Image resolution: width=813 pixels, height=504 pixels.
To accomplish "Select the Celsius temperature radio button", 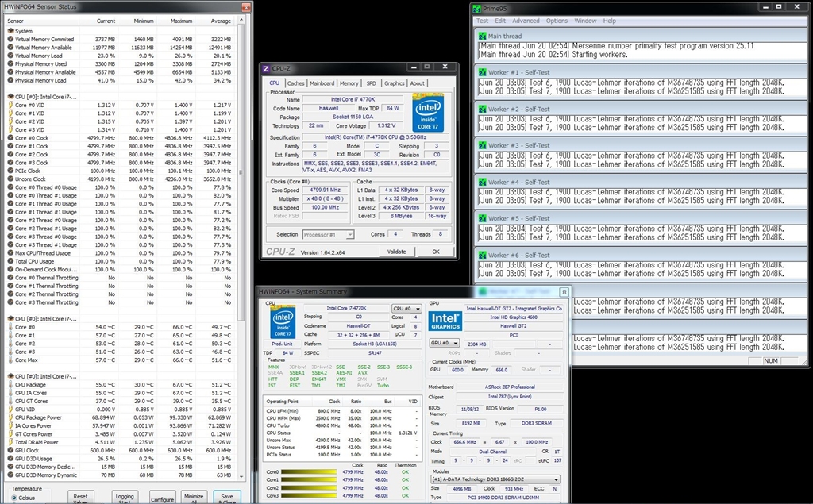I will tap(15, 498).
